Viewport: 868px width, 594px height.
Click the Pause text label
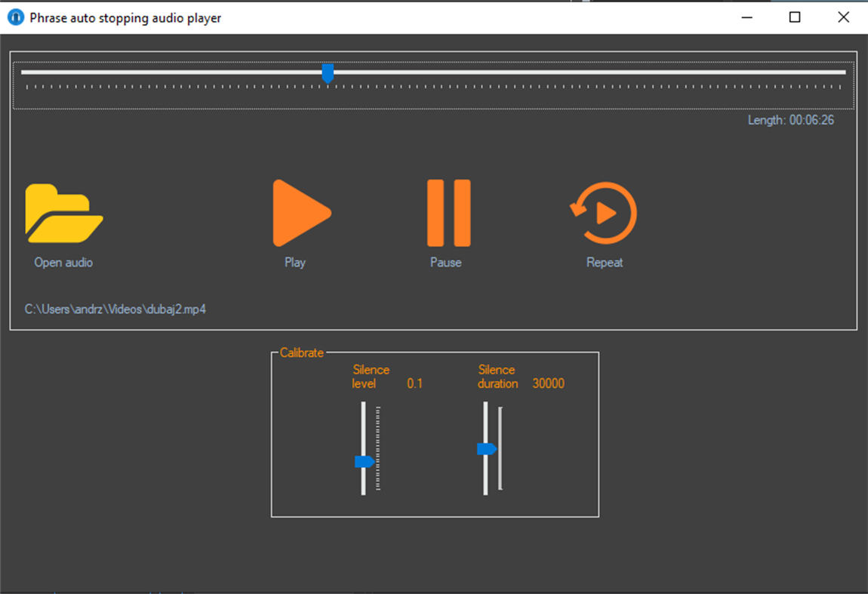(446, 262)
